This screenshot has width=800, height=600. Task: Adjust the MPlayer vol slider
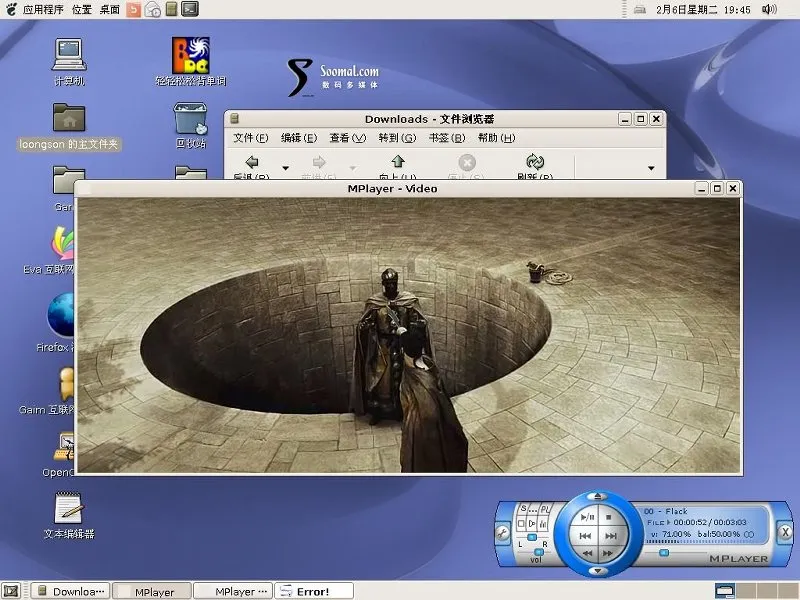539,552
